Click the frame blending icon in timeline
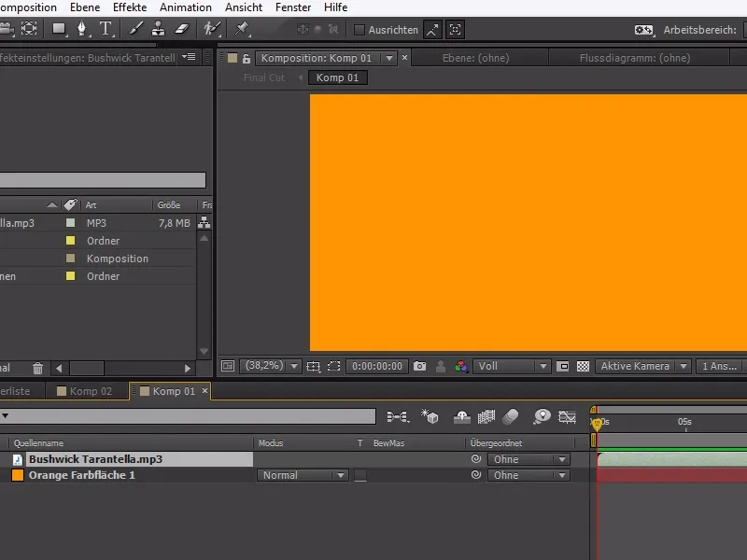 (x=486, y=417)
